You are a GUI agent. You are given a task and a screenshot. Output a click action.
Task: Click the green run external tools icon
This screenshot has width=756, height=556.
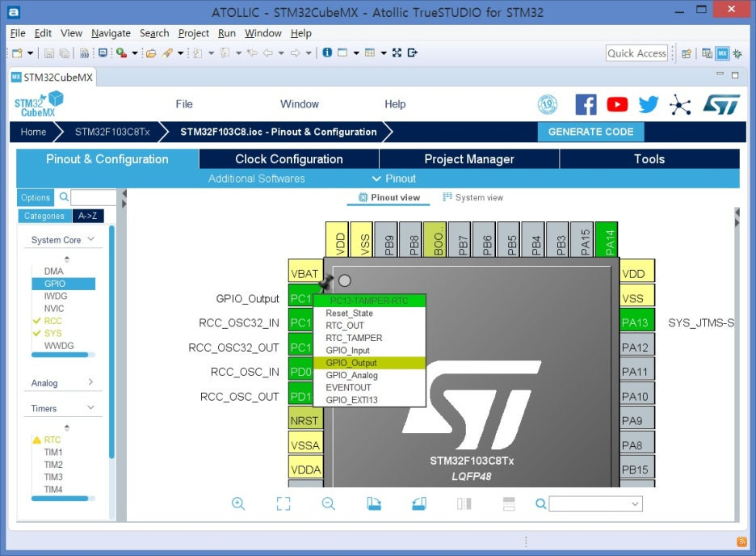click(121, 53)
